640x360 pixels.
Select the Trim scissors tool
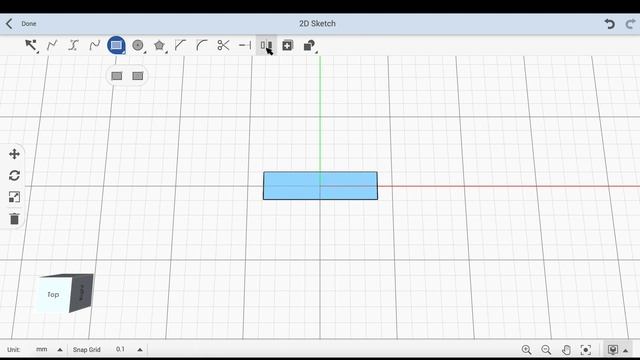point(223,45)
